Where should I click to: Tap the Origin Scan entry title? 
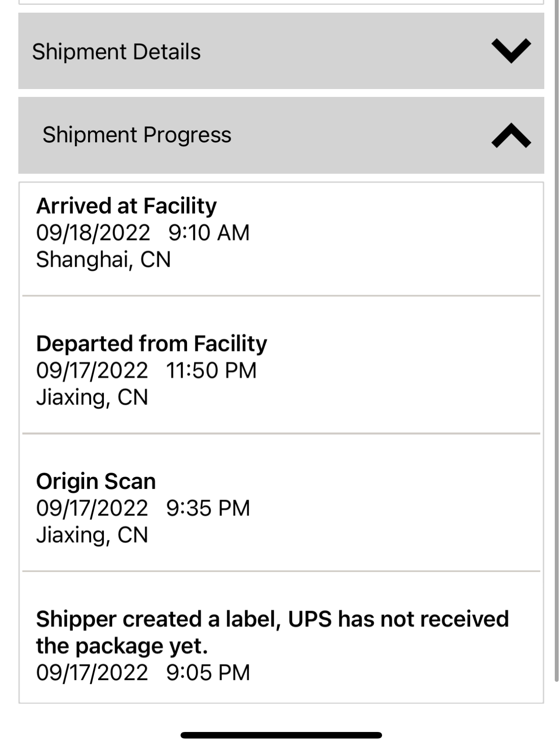(96, 481)
